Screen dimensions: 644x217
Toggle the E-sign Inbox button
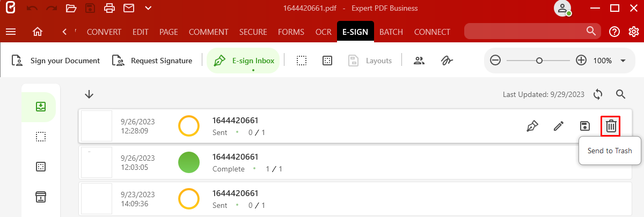(244, 61)
